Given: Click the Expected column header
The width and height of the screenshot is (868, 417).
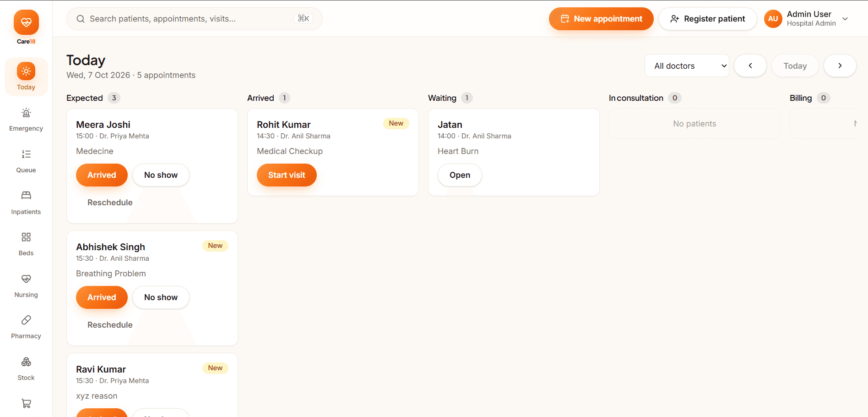Looking at the screenshot, I should click(x=85, y=98).
